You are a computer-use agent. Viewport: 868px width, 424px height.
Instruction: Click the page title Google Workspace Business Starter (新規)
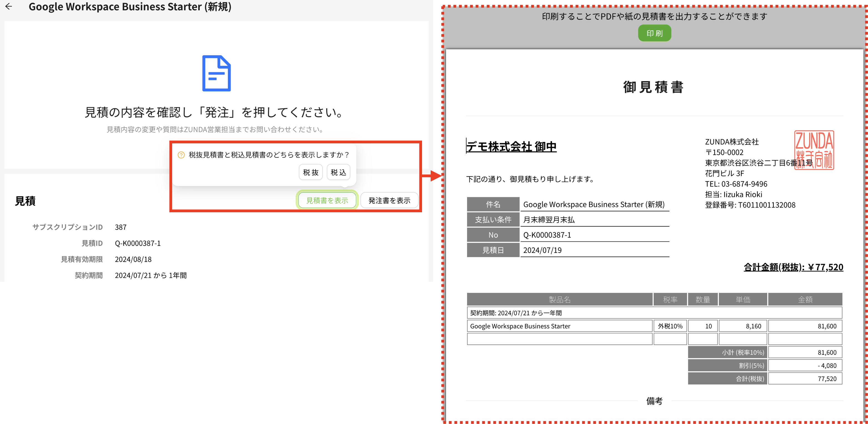tap(130, 6)
